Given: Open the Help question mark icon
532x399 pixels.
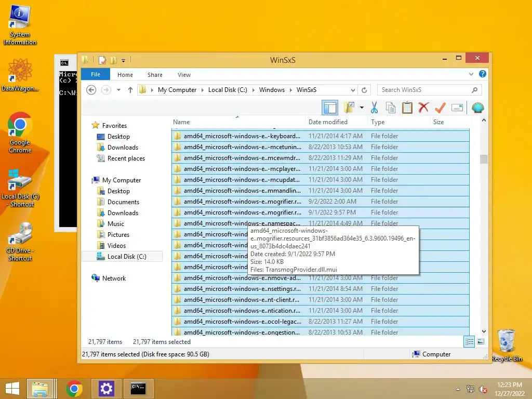Looking at the screenshot, I should tap(483, 74).
